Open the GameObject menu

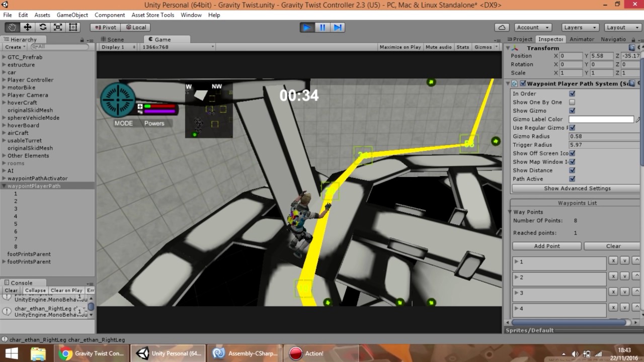[x=72, y=15]
